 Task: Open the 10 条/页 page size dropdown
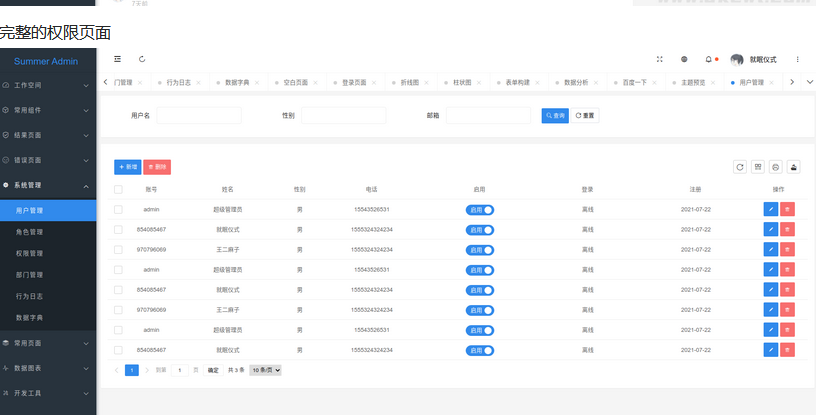pyautogui.click(x=265, y=370)
